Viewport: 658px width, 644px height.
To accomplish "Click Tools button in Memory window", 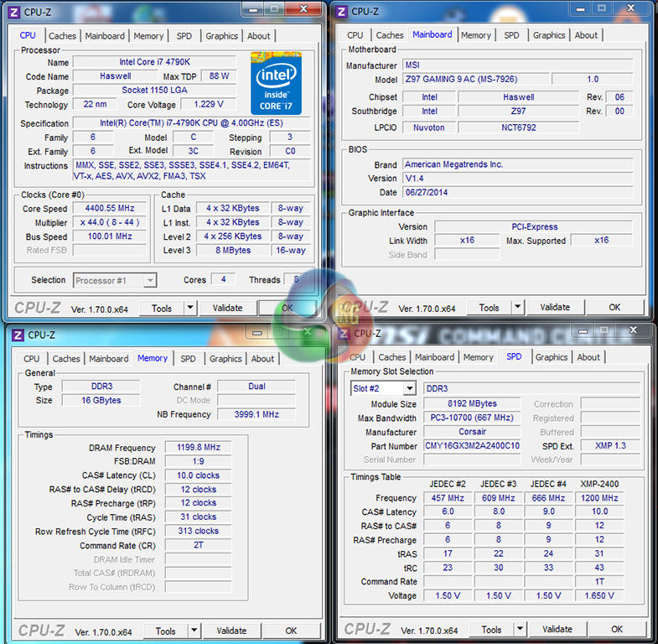I will coord(165,631).
